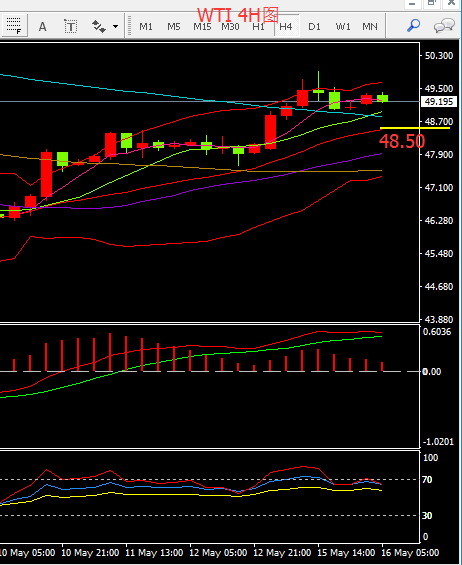Click the RSI 100 level label
The height and width of the screenshot is (565, 462).
(430, 458)
